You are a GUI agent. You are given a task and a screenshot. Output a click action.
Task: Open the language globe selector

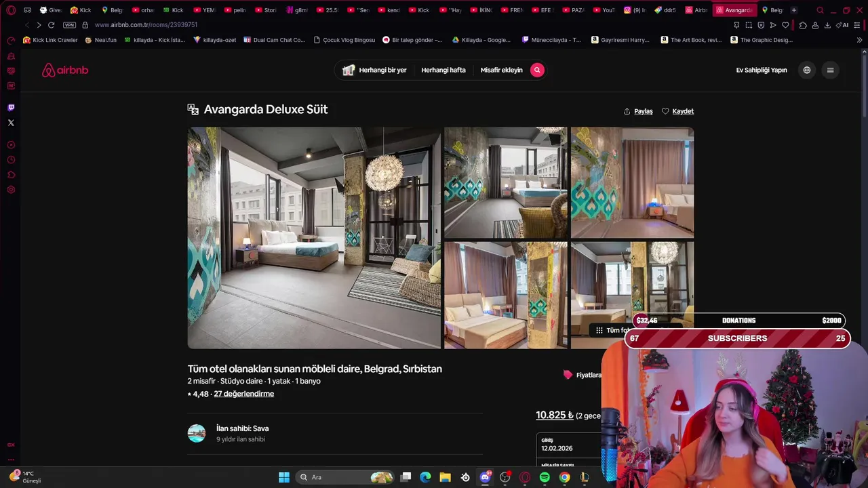(x=807, y=70)
